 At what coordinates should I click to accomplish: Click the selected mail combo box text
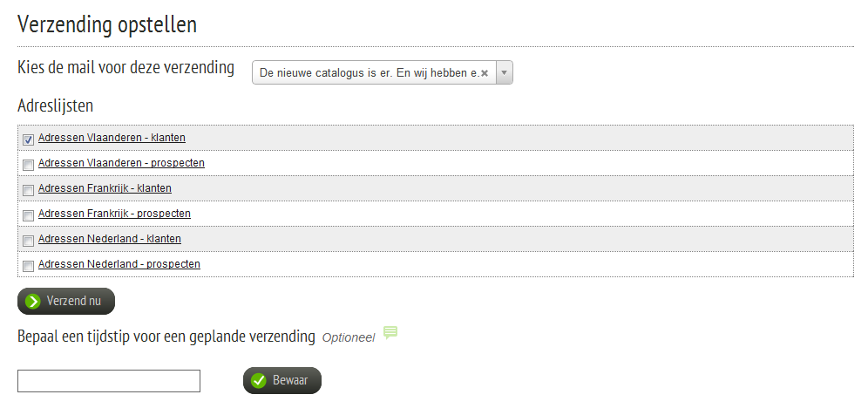pos(370,73)
